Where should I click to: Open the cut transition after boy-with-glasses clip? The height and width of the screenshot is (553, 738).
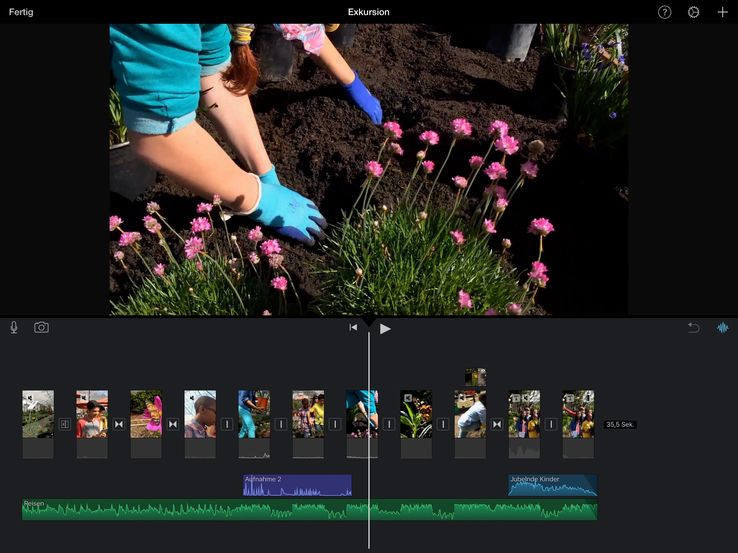[x=227, y=425]
